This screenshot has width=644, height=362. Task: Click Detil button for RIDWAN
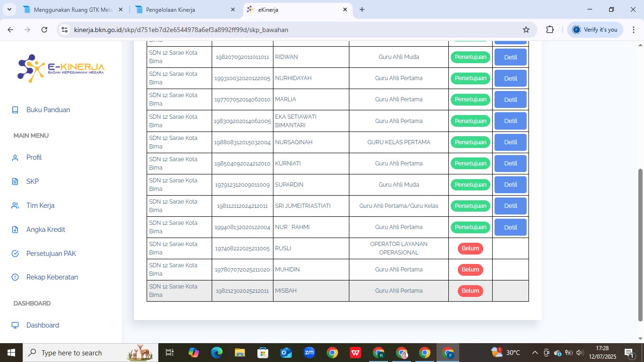[511, 57]
